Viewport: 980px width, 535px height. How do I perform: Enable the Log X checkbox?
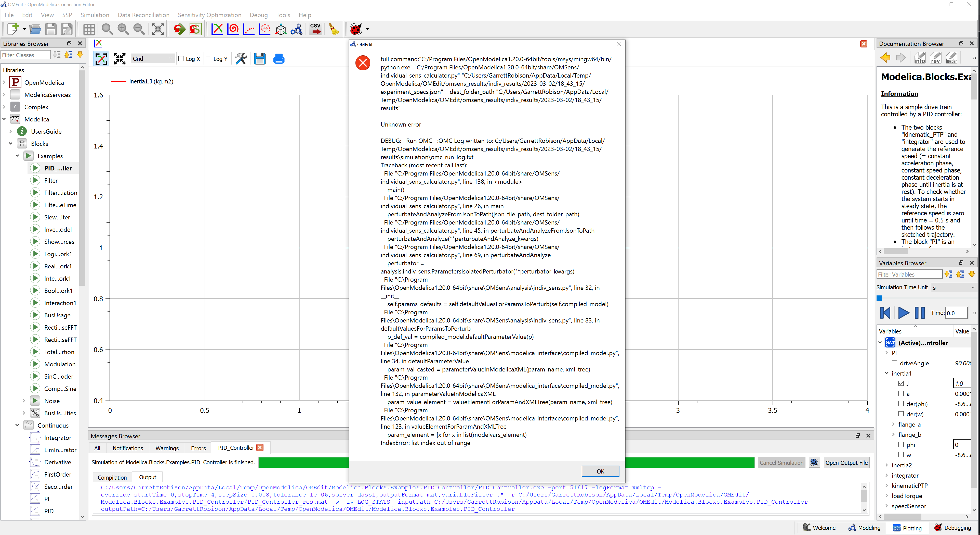[x=181, y=59]
